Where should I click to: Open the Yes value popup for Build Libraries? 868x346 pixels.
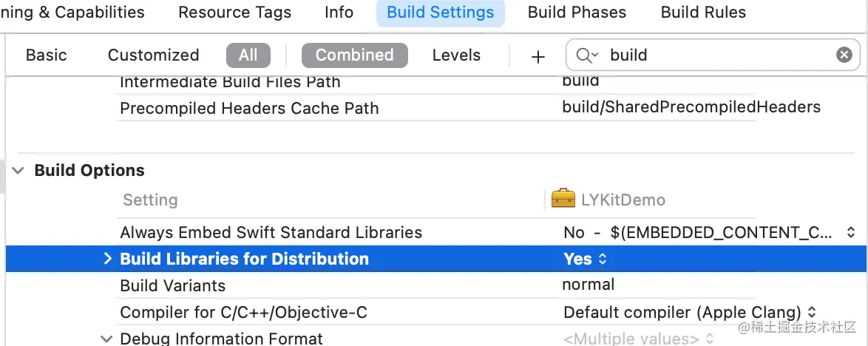click(585, 259)
